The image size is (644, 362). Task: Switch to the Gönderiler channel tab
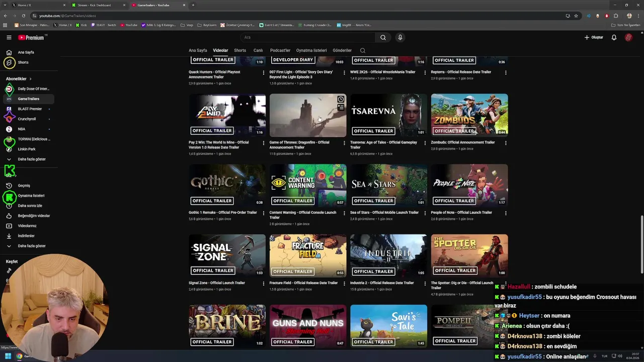pos(342,50)
